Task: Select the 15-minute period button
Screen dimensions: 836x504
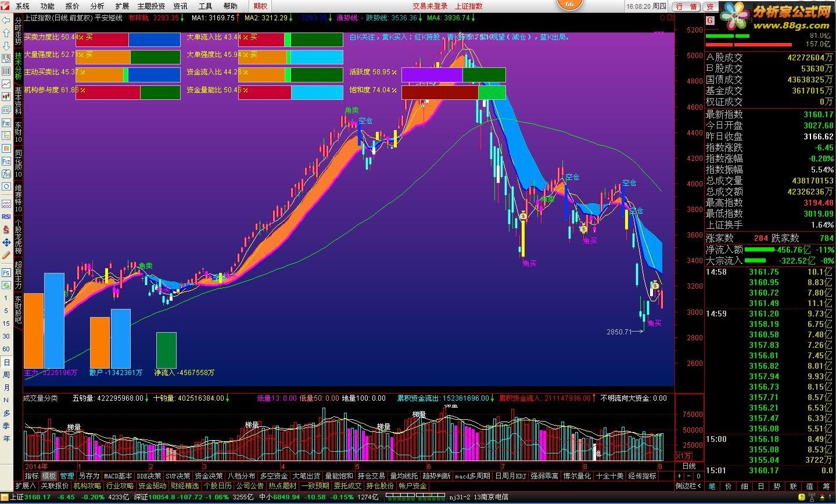Action: point(6,323)
